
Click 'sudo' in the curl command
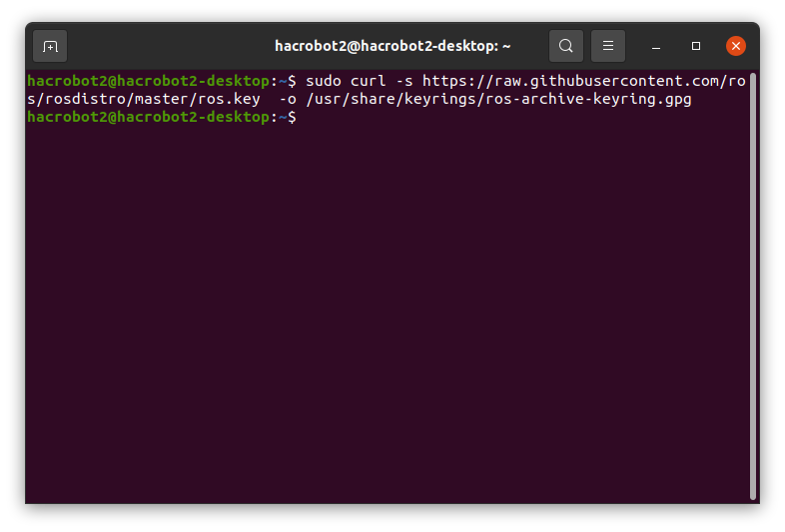click(x=324, y=81)
